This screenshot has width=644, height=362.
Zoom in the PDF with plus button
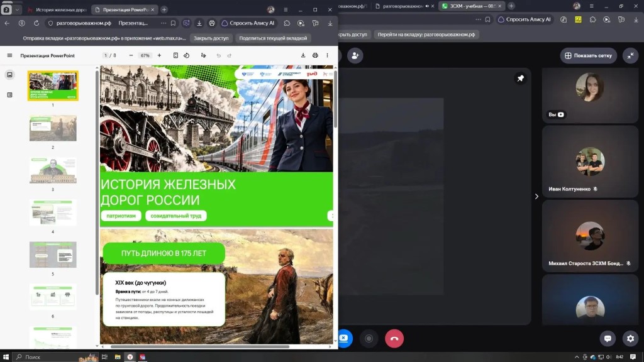pyautogui.click(x=159, y=55)
